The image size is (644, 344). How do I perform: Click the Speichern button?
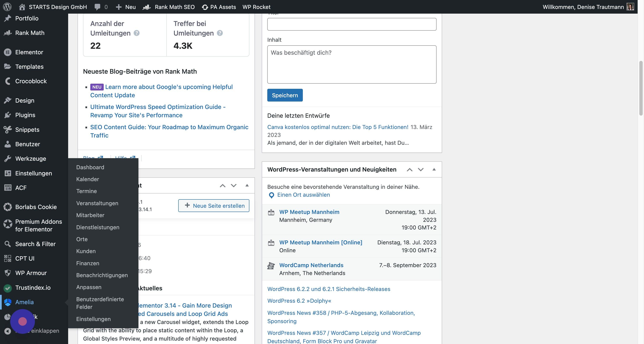285,95
